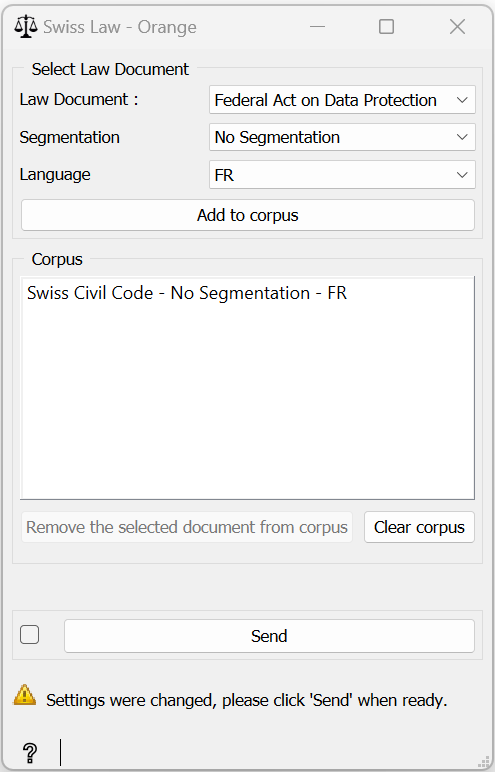Click Remove the selected document from corpus
Screen dimensions: 495x772
[x=187, y=527]
